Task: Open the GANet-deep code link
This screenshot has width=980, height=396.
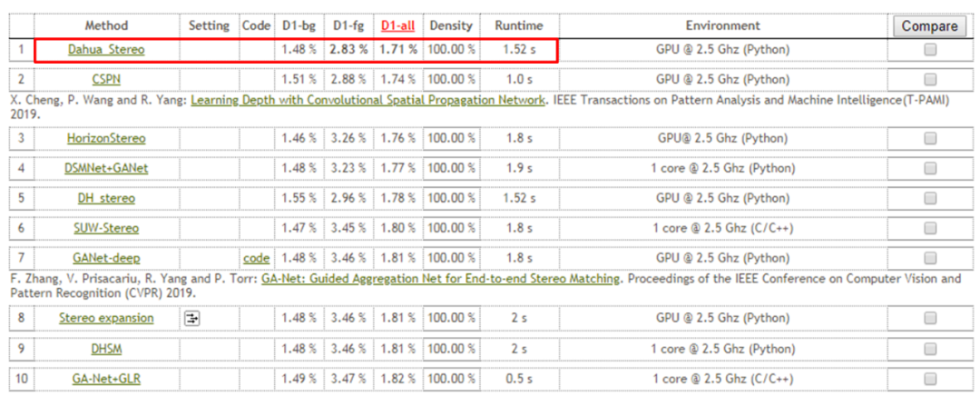Action: click(x=256, y=259)
